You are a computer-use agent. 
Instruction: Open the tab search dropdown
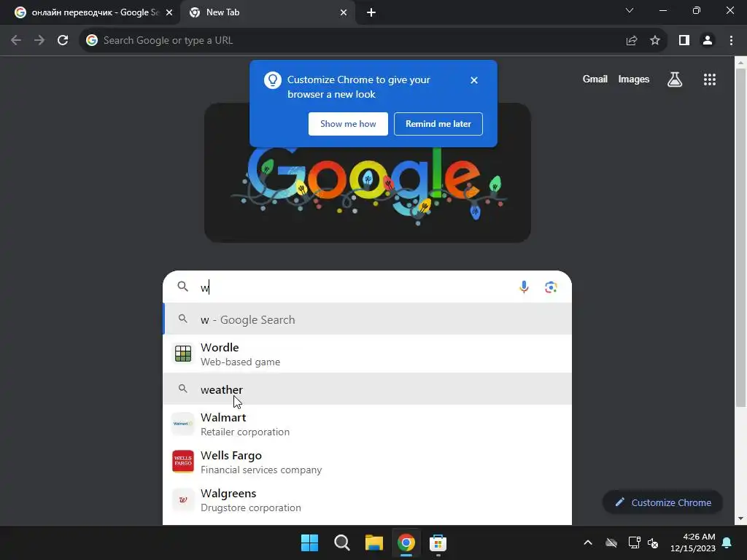(x=630, y=10)
